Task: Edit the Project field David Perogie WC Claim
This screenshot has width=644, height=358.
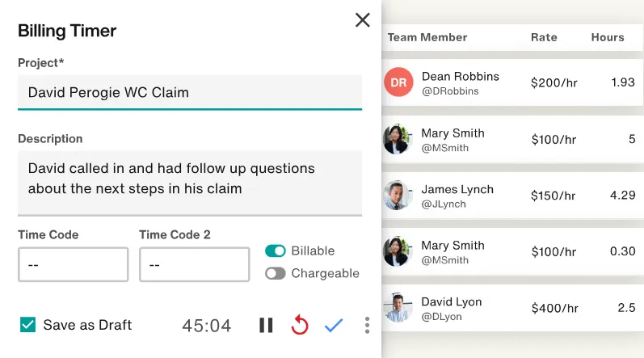Action: pyautogui.click(x=190, y=92)
